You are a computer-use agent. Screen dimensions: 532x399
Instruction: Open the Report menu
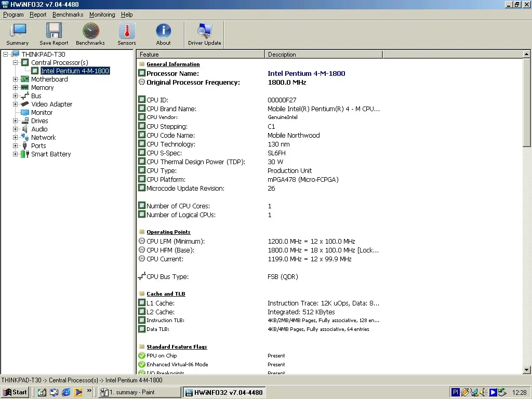(38, 15)
